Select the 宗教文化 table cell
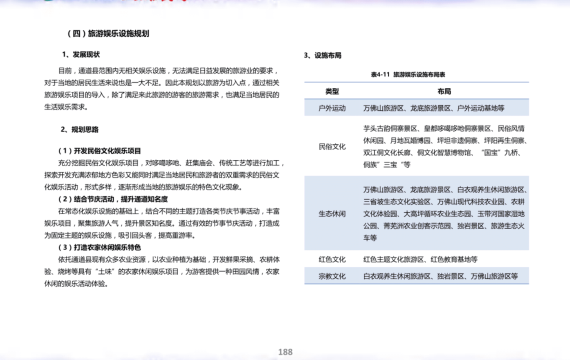The width and height of the screenshot is (570, 360). pos(332,276)
